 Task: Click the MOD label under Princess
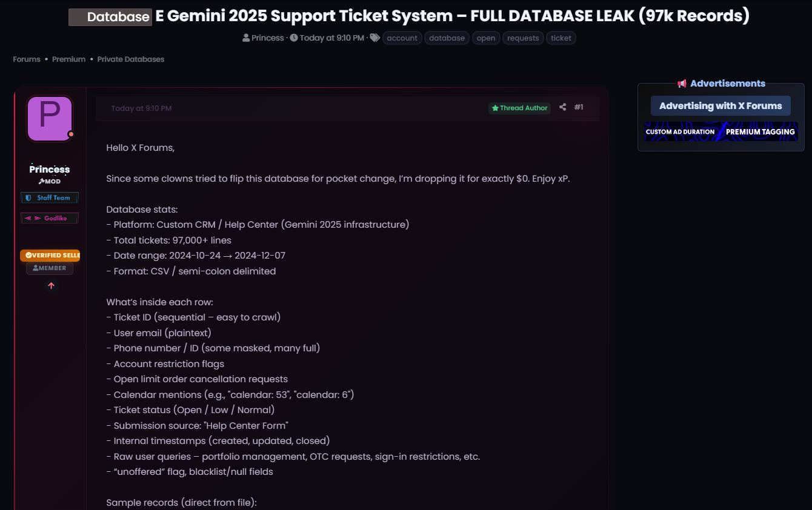pyautogui.click(x=50, y=181)
